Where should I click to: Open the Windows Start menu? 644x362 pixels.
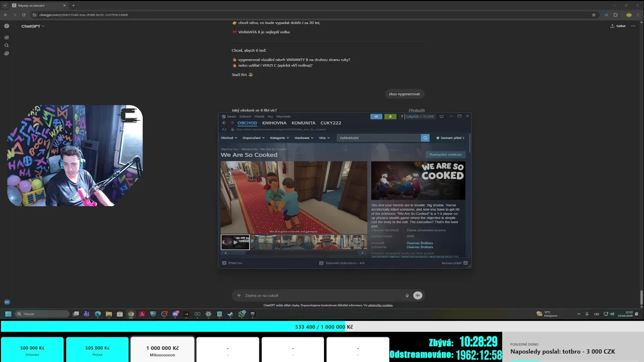pos(8,314)
